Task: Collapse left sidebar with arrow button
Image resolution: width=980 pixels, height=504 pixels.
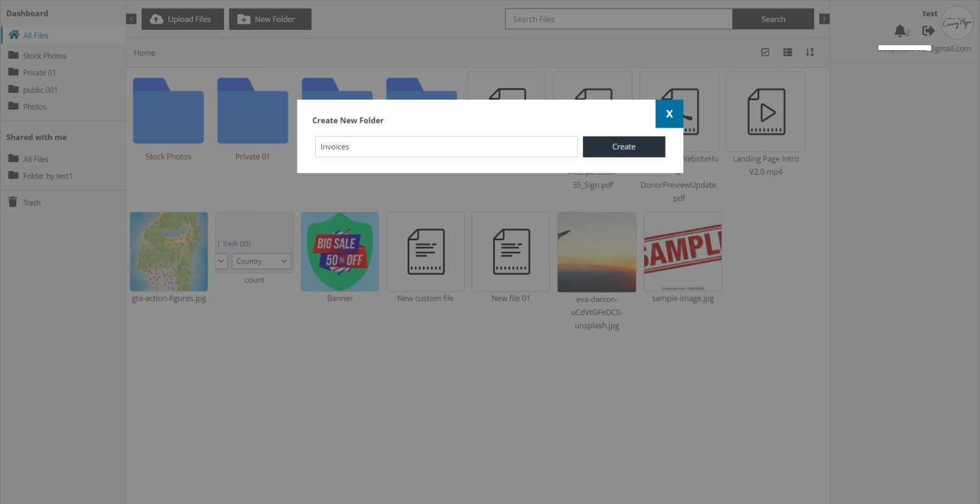Action: coord(131,19)
